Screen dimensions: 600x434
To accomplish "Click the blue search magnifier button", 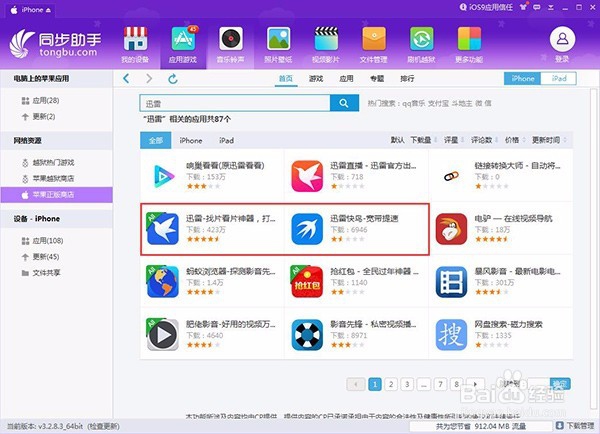I will tap(344, 103).
